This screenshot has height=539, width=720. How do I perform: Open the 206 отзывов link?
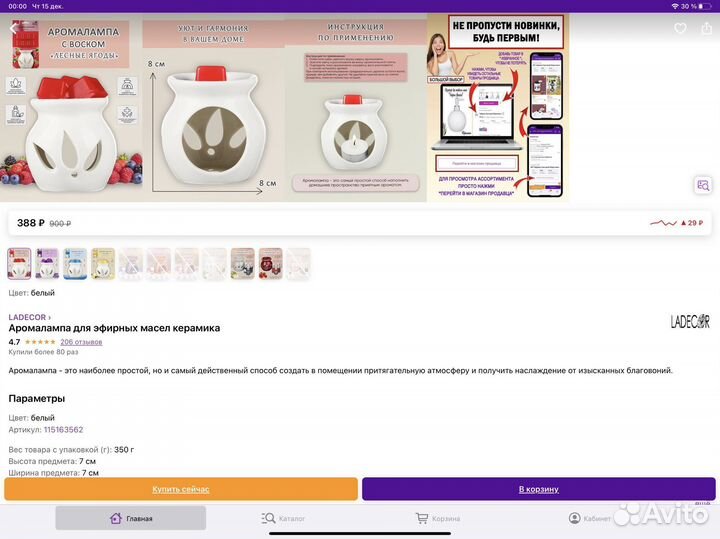coord(81,342)
